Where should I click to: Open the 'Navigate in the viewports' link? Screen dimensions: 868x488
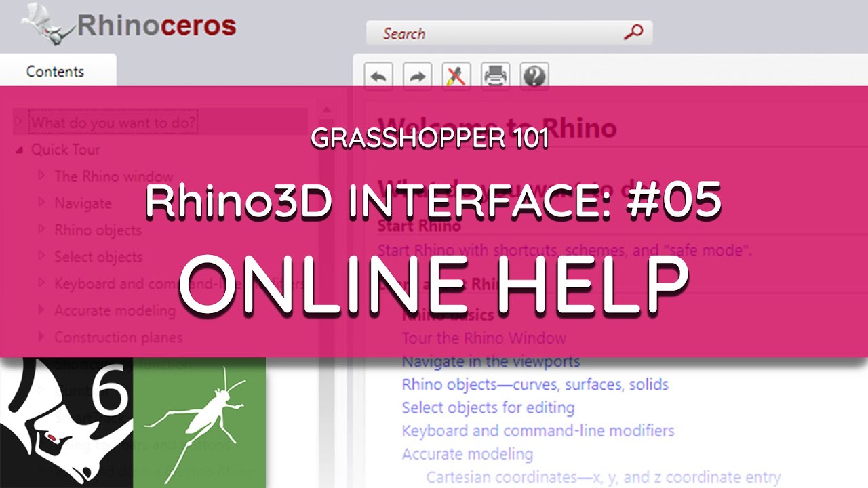491,361
